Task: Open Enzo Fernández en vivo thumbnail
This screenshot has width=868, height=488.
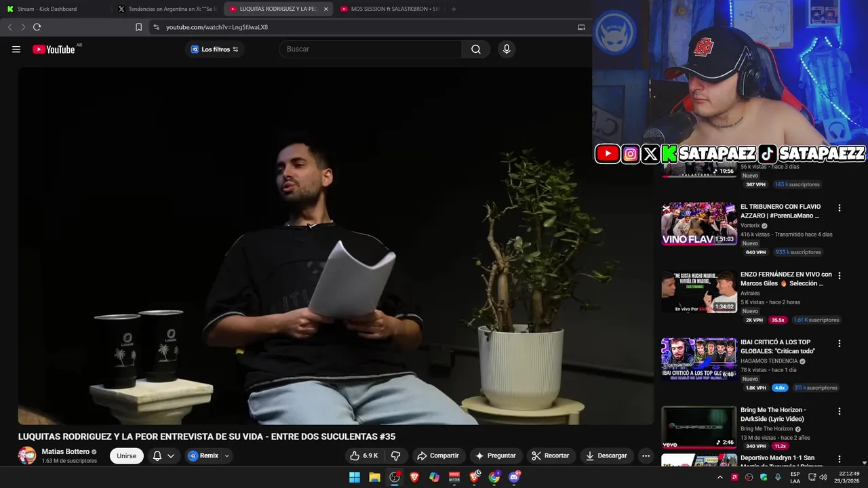Action: coord(699,291)
